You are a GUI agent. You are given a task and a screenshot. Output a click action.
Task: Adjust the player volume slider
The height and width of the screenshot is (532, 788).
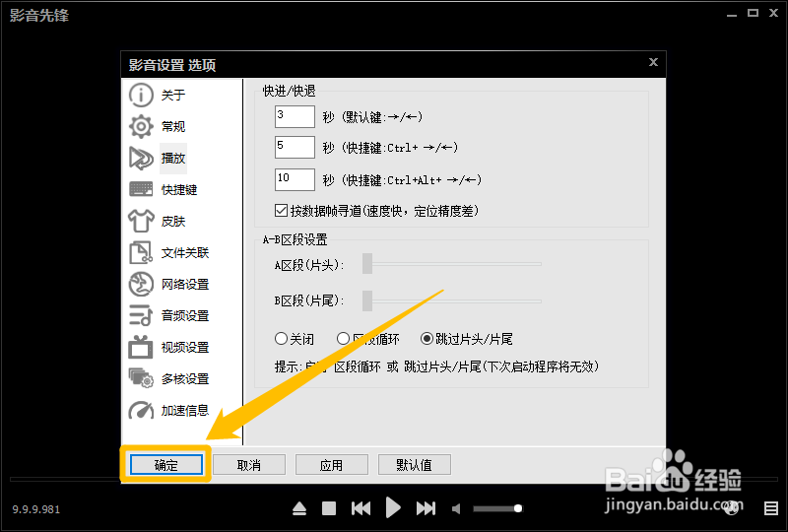tap(498, 509)
